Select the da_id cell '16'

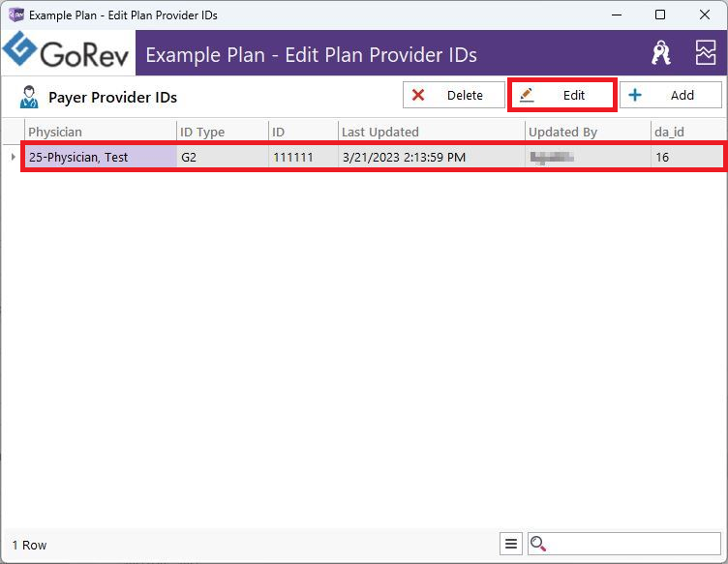click(688, 157)
